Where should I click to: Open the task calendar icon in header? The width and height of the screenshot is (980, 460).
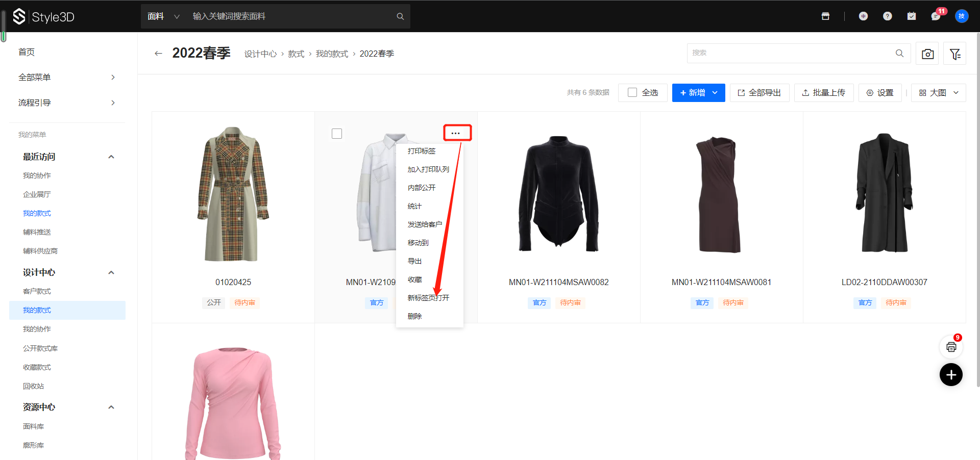pos(912,16)
